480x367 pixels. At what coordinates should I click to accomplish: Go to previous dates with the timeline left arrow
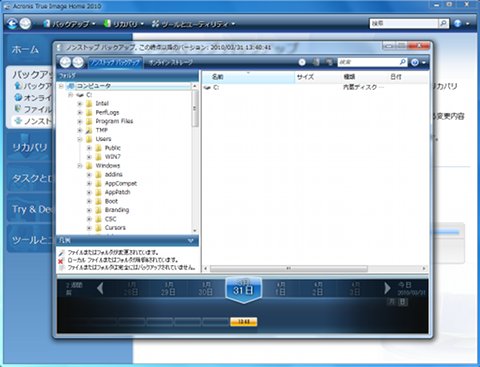pyautogui.click(x=100, y=288)
